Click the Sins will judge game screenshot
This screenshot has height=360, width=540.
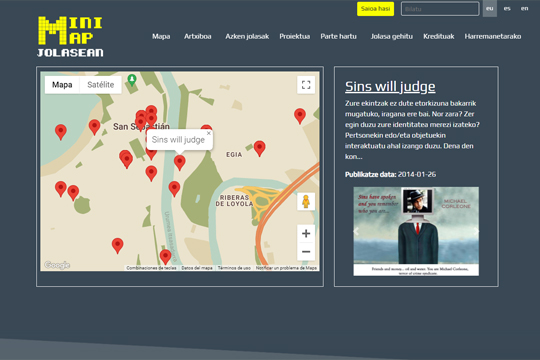tap(416, 231)
